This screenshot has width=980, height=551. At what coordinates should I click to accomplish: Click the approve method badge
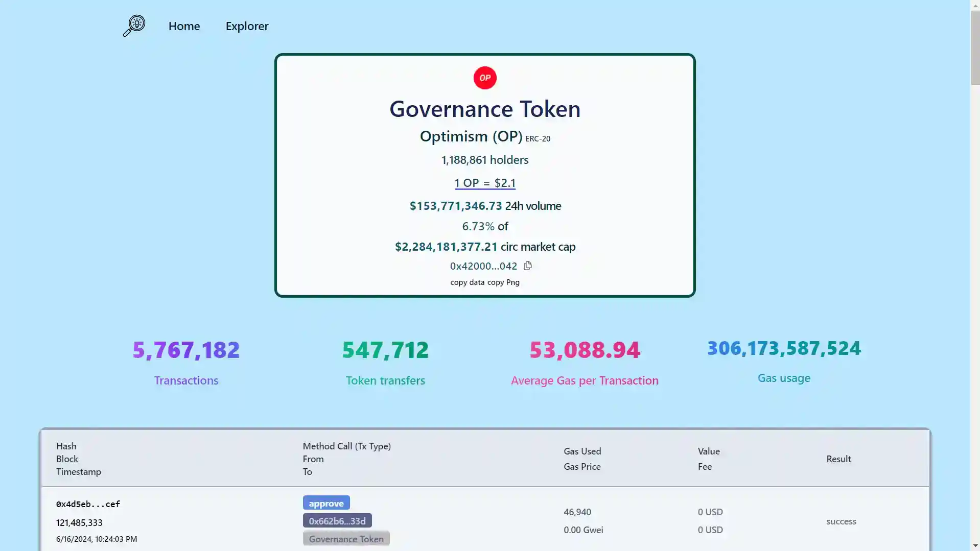click(326, 502)
